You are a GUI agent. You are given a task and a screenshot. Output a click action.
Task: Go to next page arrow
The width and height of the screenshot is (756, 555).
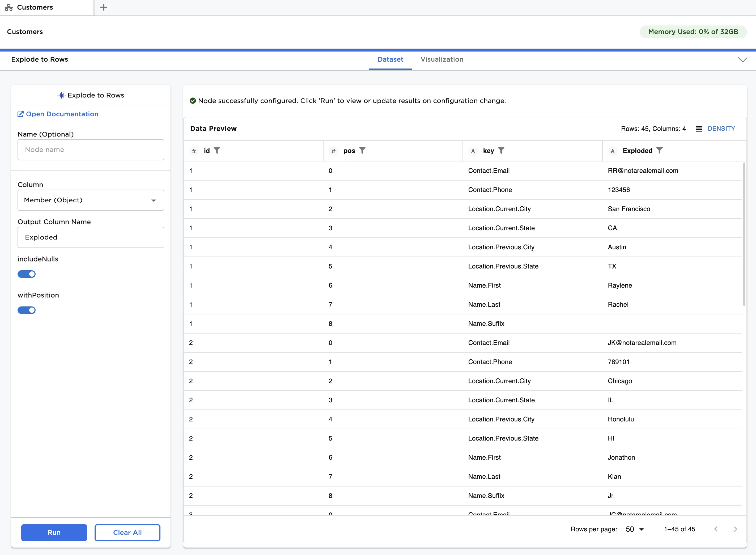tap(735, 529)
